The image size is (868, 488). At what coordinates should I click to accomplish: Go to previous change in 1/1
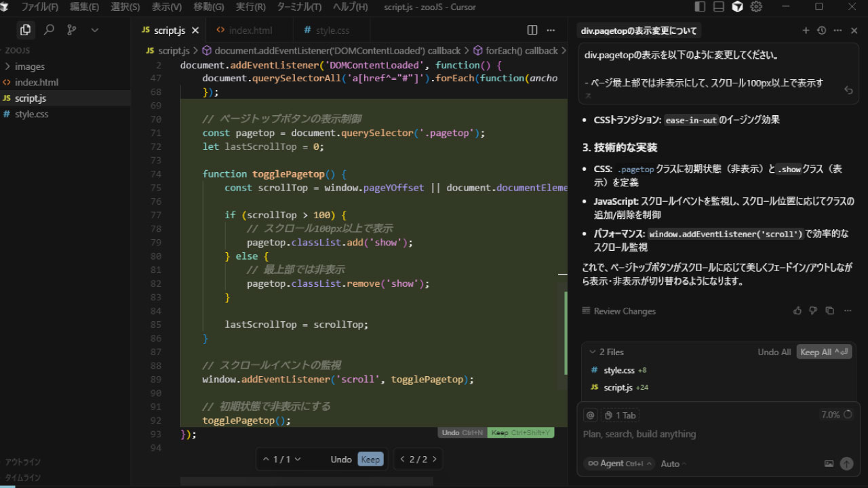pos(266,459)
